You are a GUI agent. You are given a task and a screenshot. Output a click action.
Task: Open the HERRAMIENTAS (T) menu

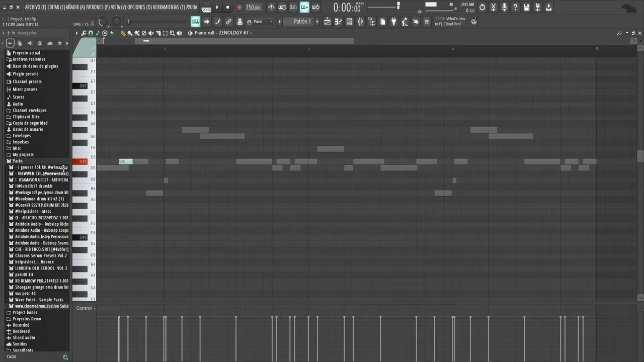coord(169,8)
